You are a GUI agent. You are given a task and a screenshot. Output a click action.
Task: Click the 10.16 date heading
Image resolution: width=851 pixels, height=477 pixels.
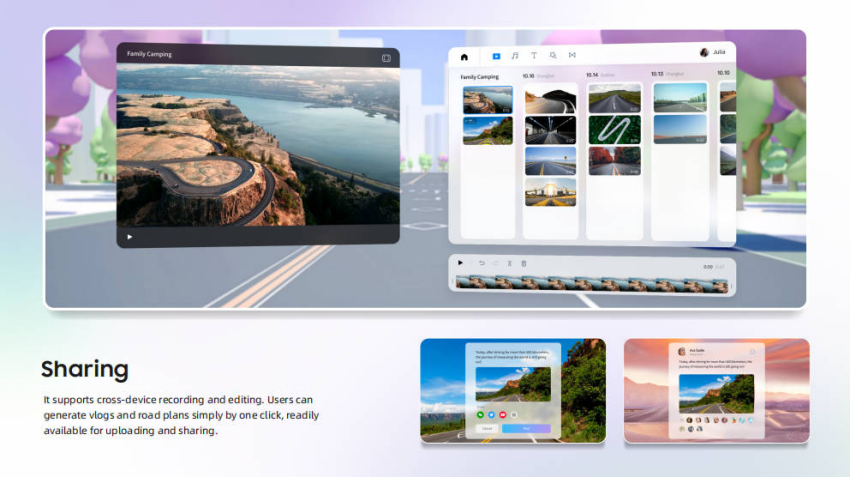(x=528, y=76)
